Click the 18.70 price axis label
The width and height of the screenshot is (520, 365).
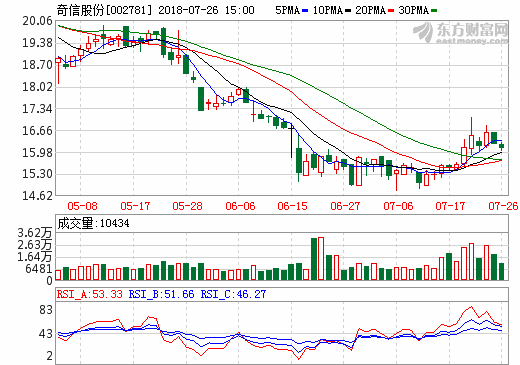pos(38,65)
